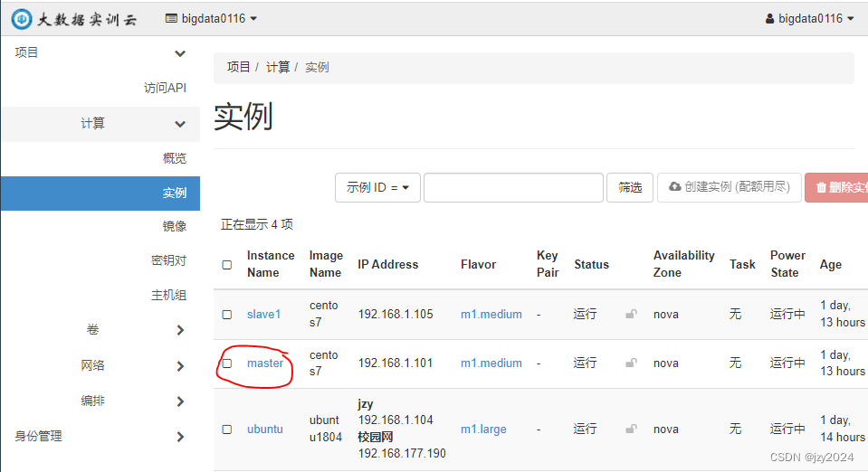This screenshot has height=472, width=868.
Task: Collapse the 项目 sidebar section
Action: pyautogui.click(x=100, y=53)
